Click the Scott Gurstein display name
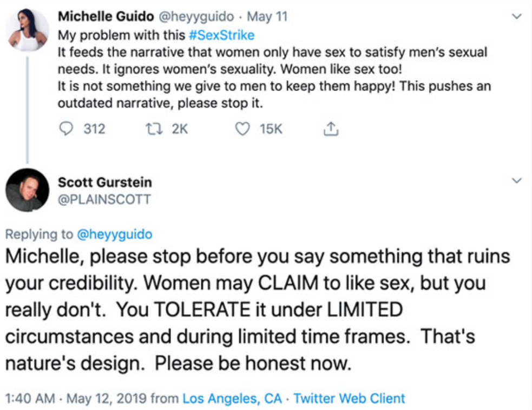 pos(105,183)
